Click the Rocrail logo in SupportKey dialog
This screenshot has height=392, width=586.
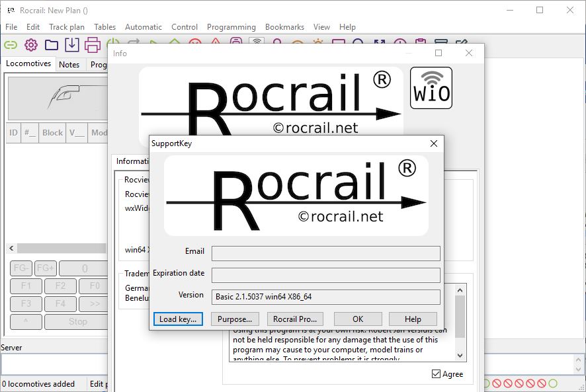point(296,196)
